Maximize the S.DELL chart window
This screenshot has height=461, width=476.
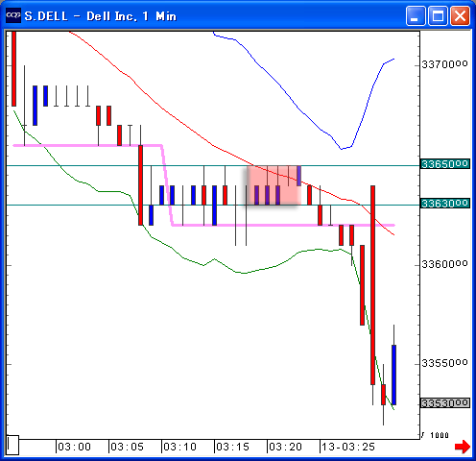pos(438,15)
